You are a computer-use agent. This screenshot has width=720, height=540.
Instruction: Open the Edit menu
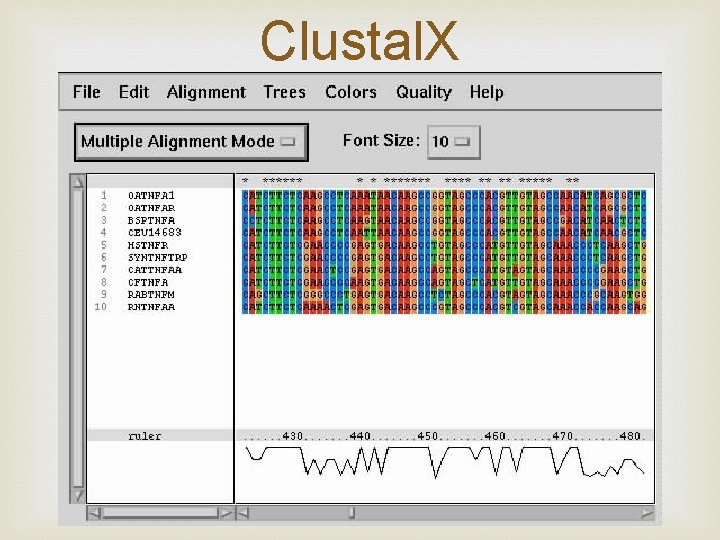[134, 92]
